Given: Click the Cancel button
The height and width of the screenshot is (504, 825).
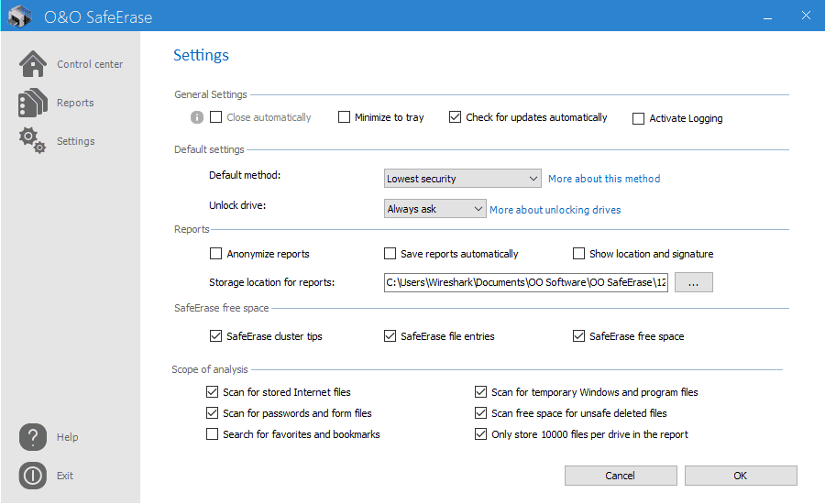Looking at the screenshot, I should (621, 476).
